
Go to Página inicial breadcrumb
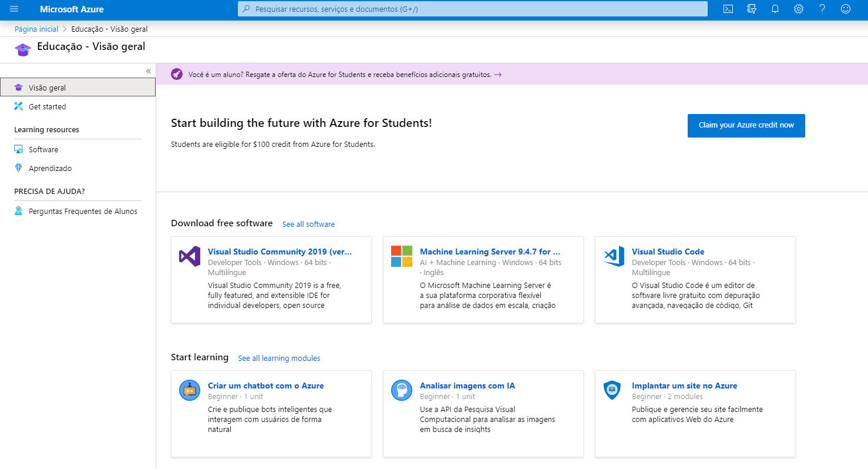tap(36, 29)
